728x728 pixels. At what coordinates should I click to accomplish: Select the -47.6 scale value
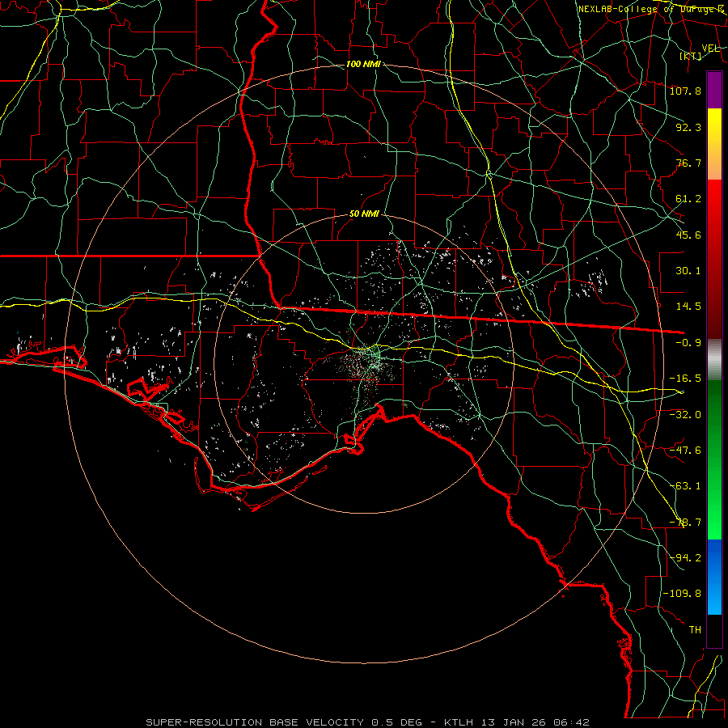coord(685,451)
